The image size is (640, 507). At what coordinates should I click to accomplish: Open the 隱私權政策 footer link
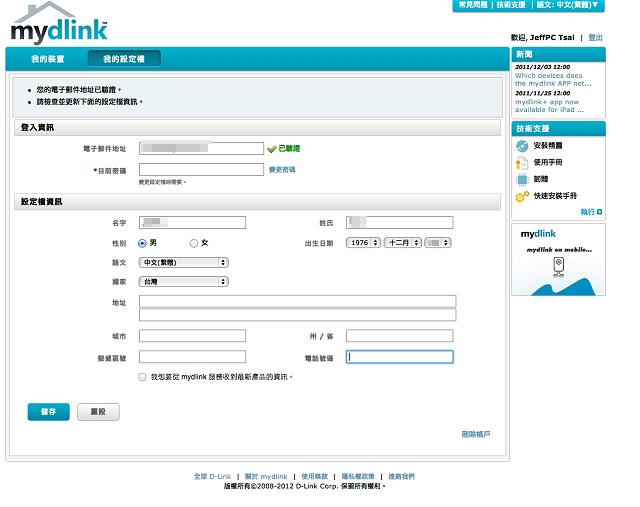358,476
